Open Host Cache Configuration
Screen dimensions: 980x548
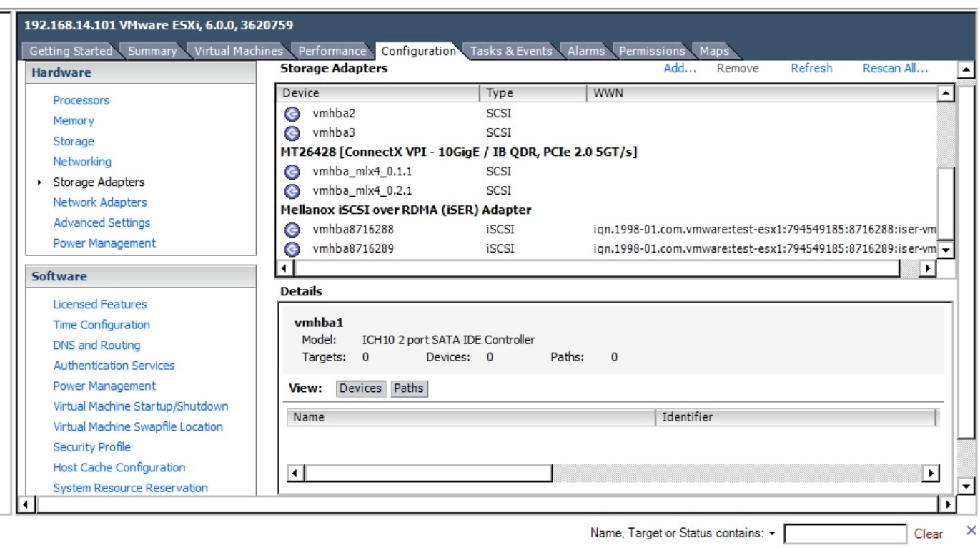point(119,467)
